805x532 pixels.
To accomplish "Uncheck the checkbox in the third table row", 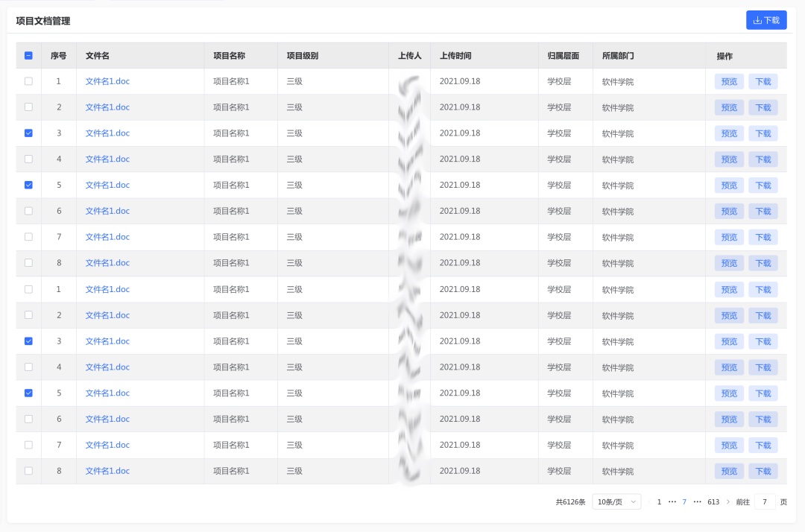I will tap(28, 133).
